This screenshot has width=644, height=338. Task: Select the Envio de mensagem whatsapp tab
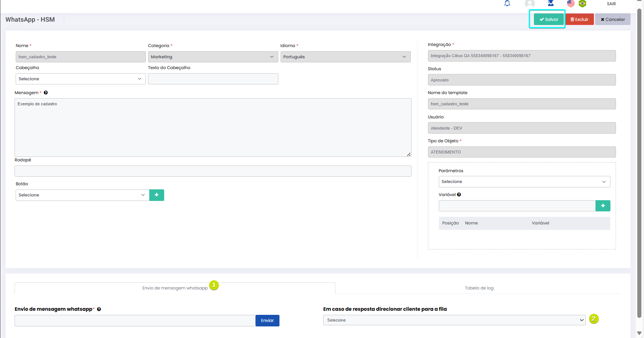click(x=175, y=288)
